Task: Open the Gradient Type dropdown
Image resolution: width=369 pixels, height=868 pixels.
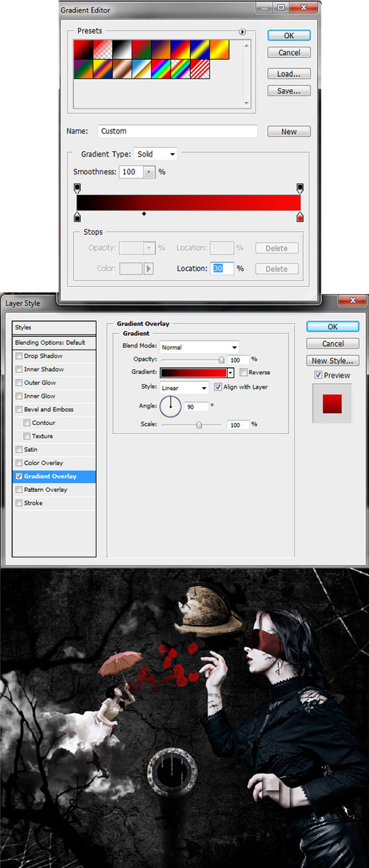Action: tap(156, 154)
